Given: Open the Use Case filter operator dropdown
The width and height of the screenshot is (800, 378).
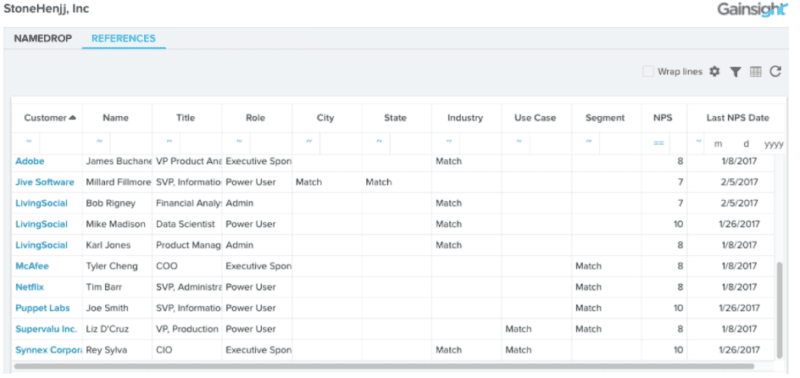Looking at the screenshot, I should click(x=519, y=142).
